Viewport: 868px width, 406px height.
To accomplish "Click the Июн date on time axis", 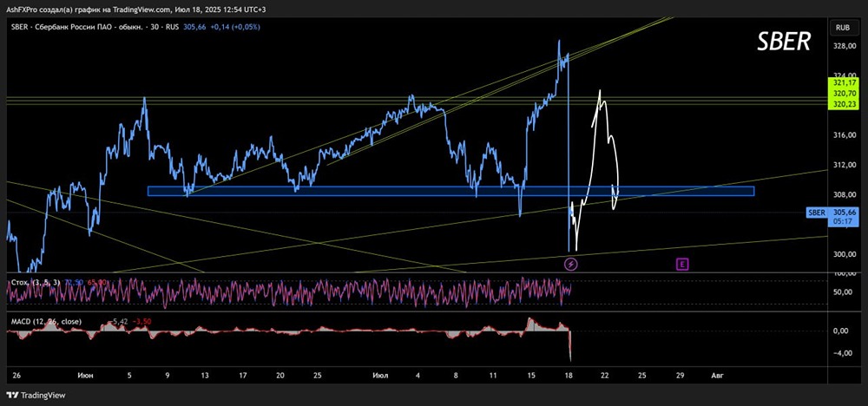I will click(x=85, y=376).
